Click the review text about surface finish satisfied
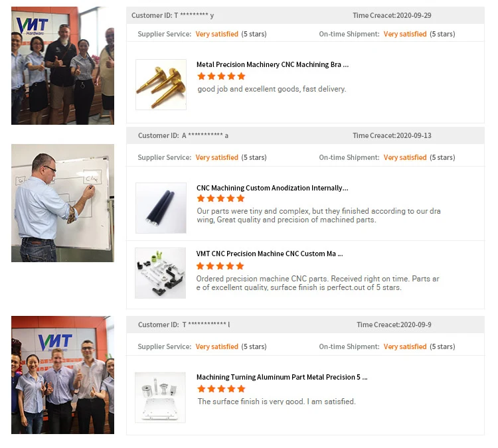Screen dimensions: 498x448 tap(276, 402)
